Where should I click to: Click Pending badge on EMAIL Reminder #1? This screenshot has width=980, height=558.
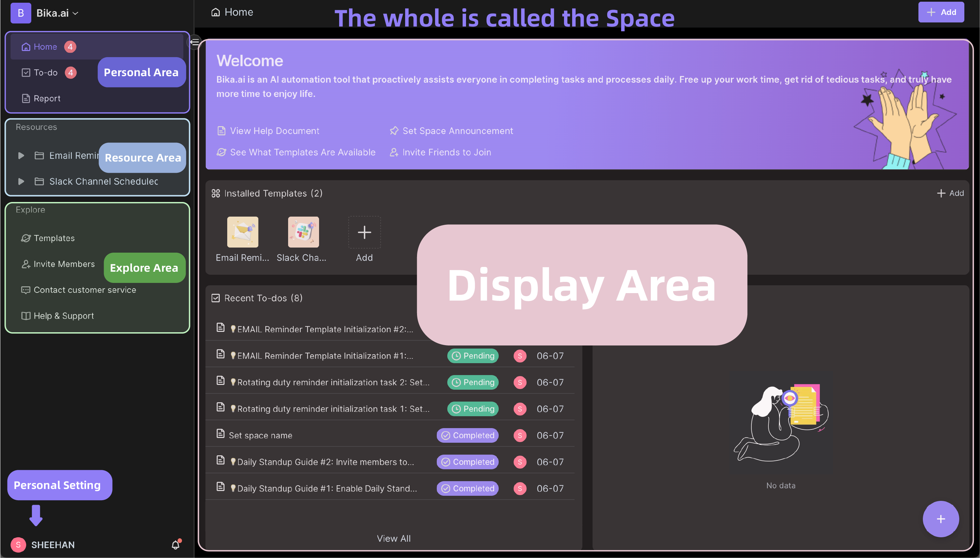(473, 356)
